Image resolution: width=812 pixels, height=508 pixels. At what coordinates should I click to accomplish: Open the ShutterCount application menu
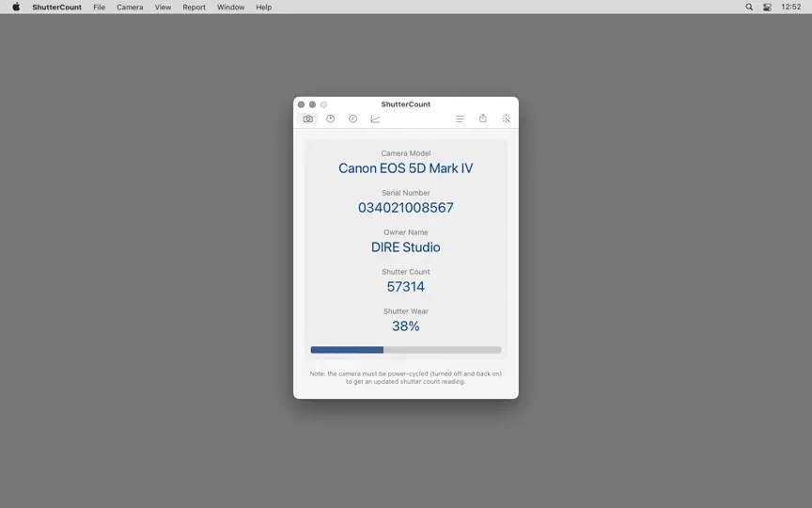[x=57, y=8]
